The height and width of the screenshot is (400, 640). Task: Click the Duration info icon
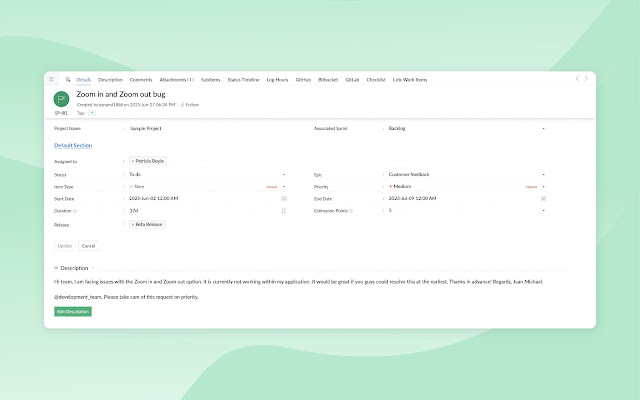(75, 211)
